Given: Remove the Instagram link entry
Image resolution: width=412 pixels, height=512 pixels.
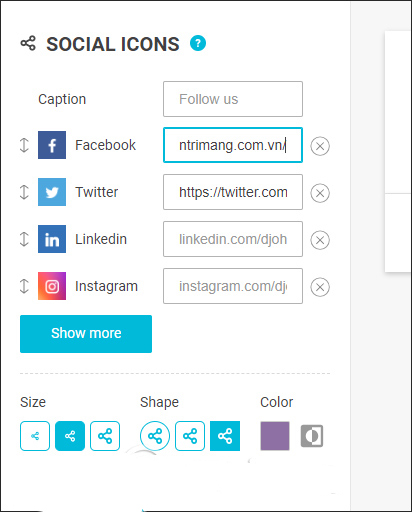Looking at the screenshot, I should coord(320,287).
